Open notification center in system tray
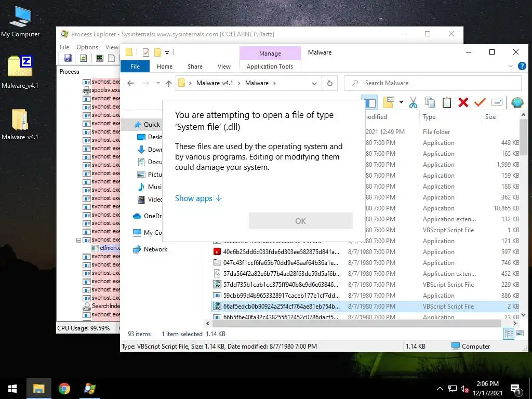 (515, 389)
